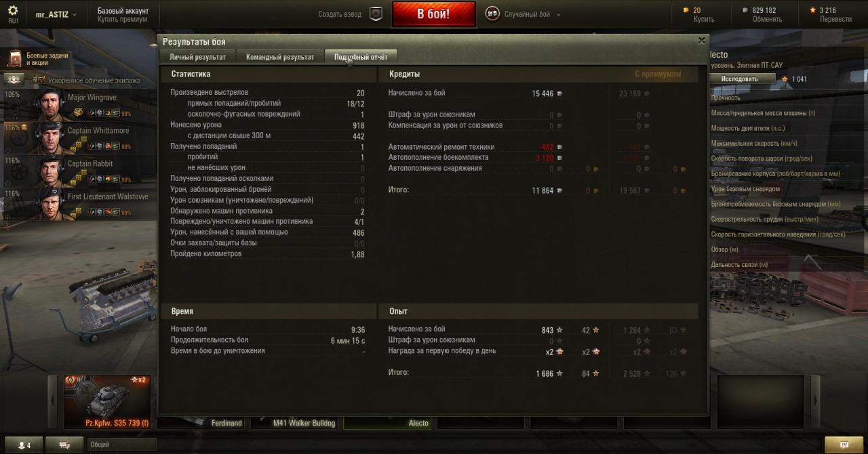Click the Исследовать button
The width and height of the screenshot is (868, 454).
pos(743,79)
